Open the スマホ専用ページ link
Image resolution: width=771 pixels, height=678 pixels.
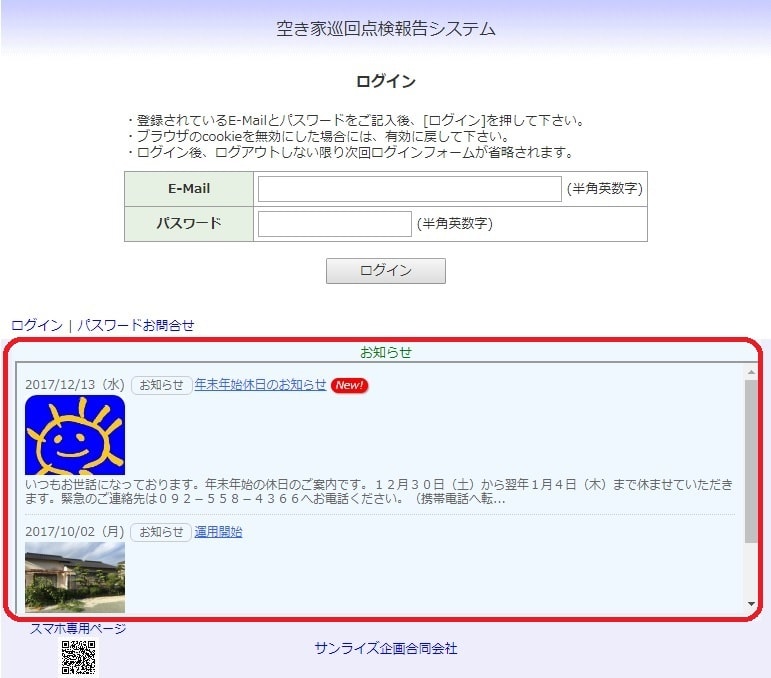click(x=78, y=629)
